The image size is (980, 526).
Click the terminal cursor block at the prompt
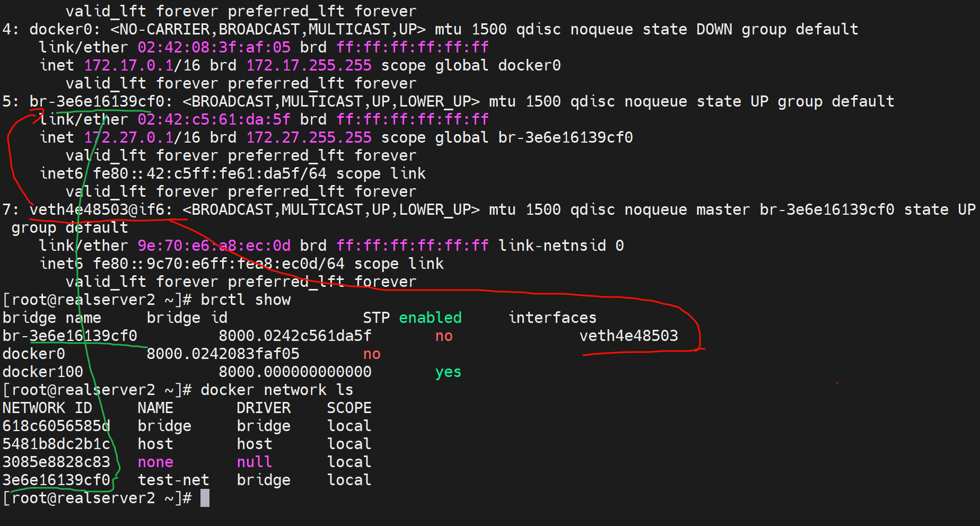click(x=205, y=498)
